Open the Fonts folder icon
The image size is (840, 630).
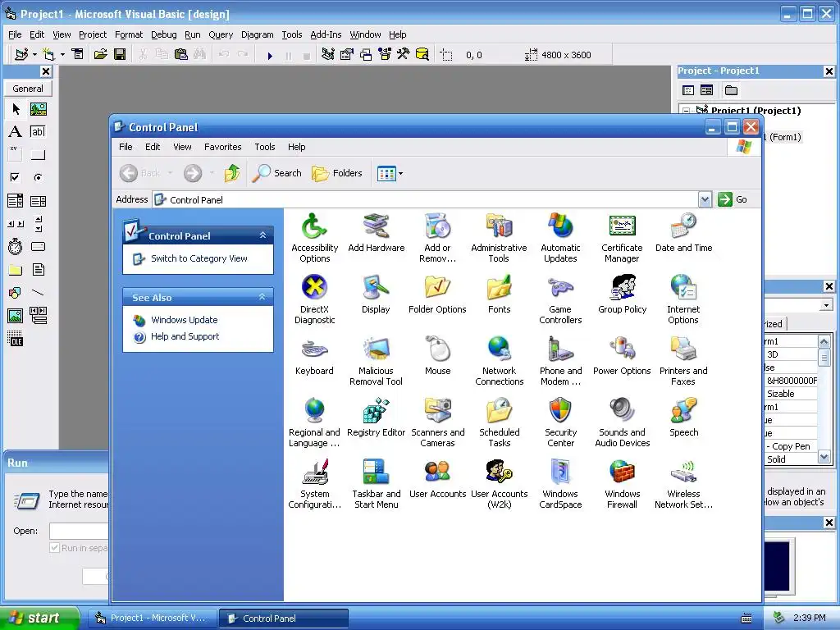[x=499, y=294]
